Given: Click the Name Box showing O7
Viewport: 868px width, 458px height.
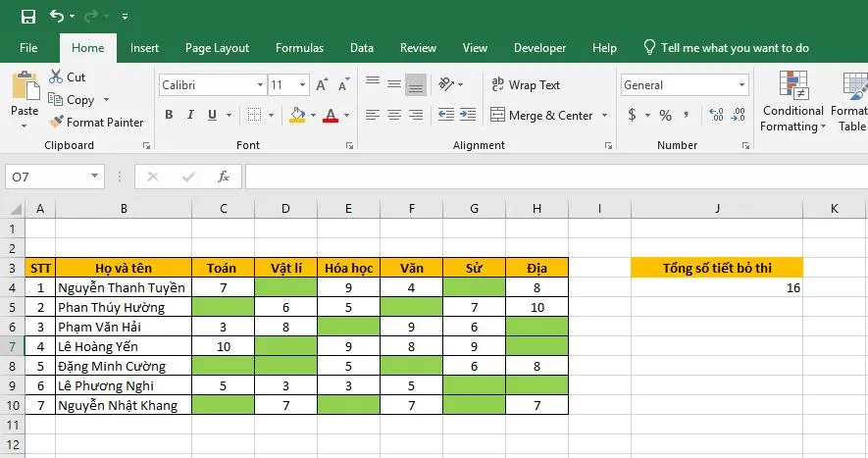Looking at the screenshot, I should point(54,177).
